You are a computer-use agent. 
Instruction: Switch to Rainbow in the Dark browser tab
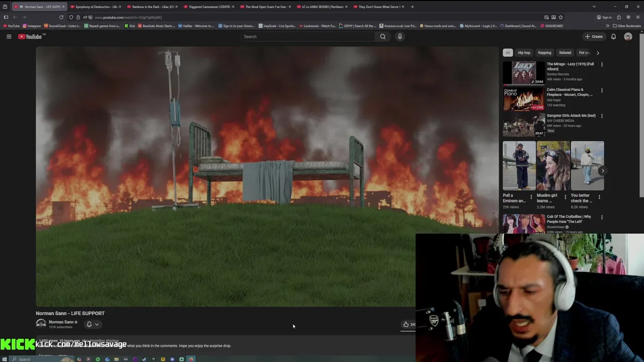tap(152, 7)
